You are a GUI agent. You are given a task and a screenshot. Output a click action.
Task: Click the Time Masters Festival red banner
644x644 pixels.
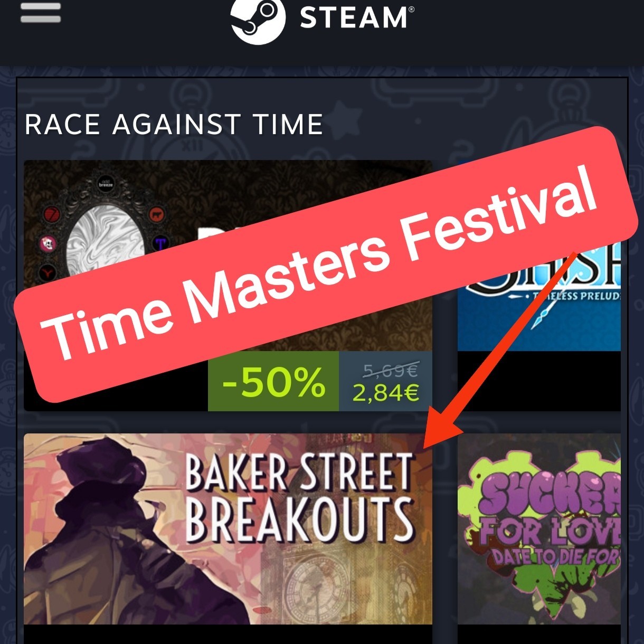click(326, 264)
